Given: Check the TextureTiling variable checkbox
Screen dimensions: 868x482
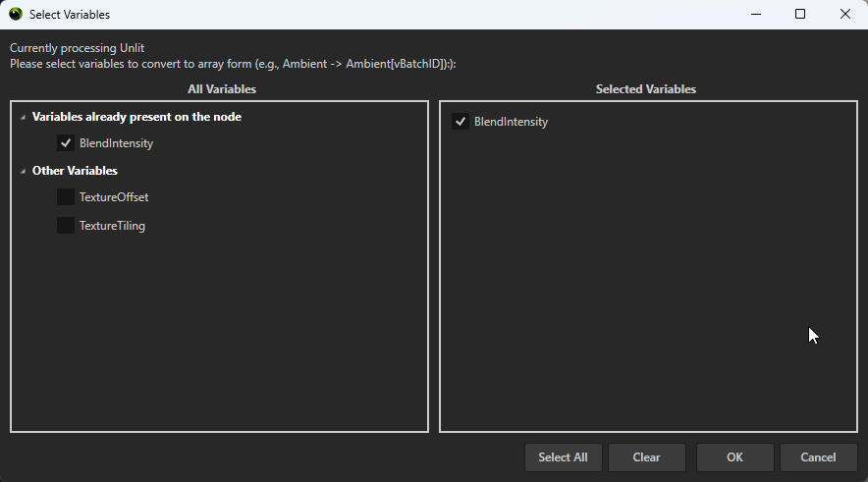Looking at the screenshot, I should (66, 225).
